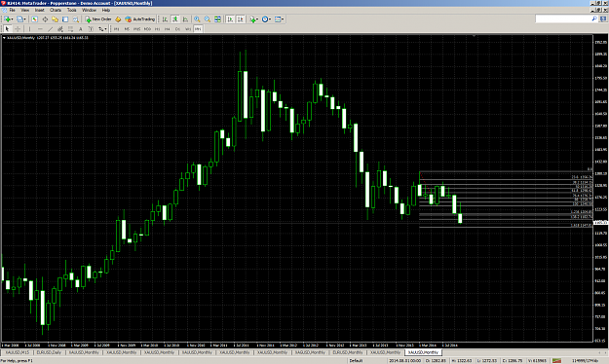
Task: Expand the Periods dropdown arrow
Action: (x=270, y=19)
